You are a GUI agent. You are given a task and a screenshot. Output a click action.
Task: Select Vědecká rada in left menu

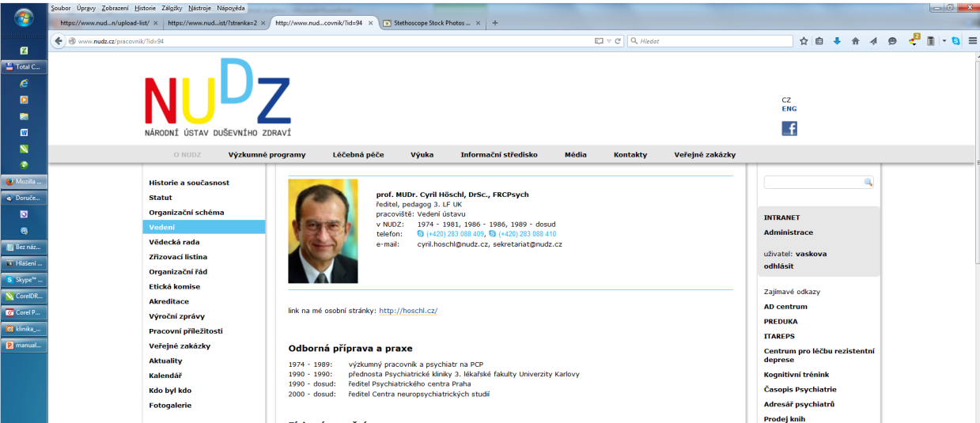click(x=174, y=242)
